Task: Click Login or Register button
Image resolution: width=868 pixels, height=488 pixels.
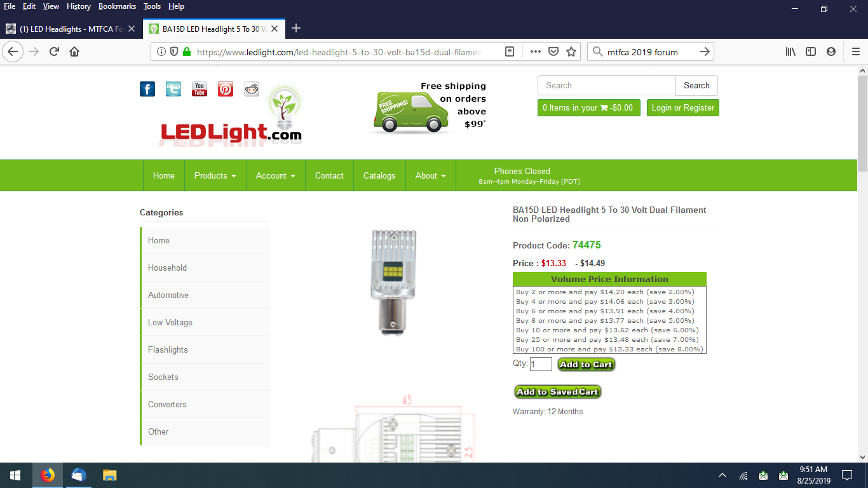Action: click(x=682, y=108)
